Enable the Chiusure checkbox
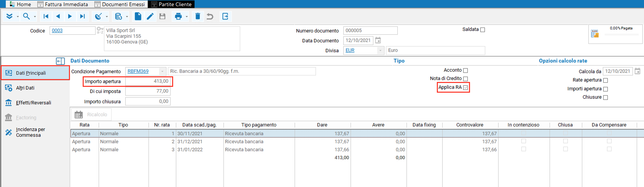Image resolution: width=644 pixels, height=187 pixels. (x=606, y=97)
